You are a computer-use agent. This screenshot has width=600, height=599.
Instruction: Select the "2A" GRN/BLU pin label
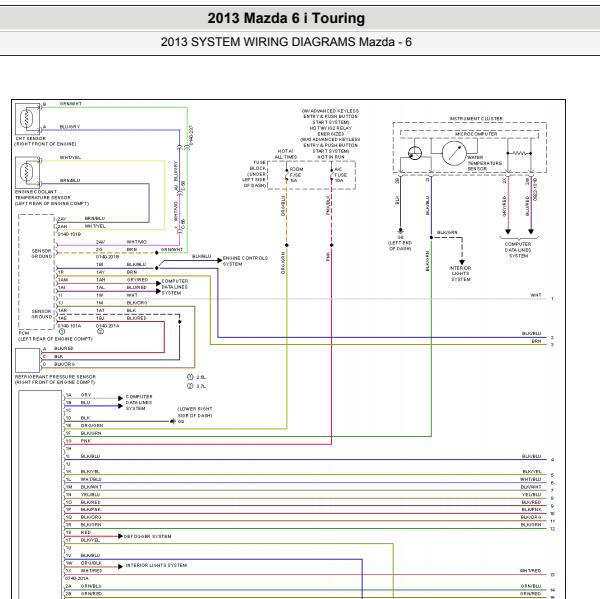[x=68, y=586]
